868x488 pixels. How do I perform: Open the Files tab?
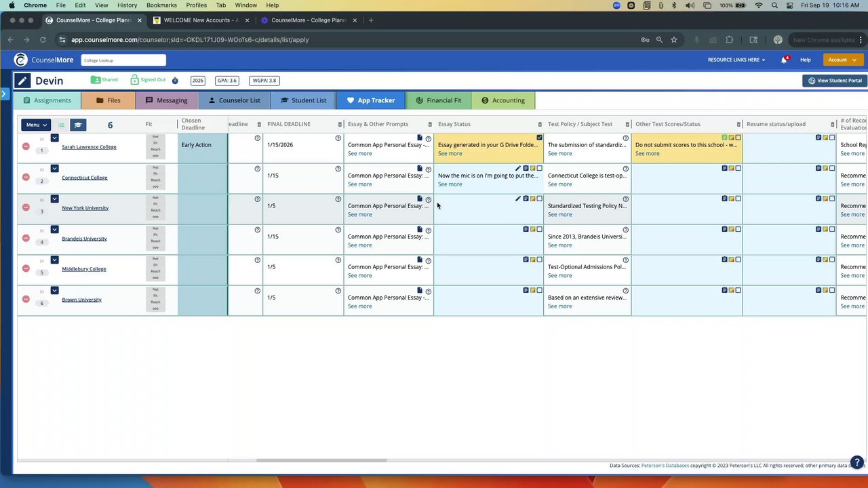click(108, 100)
